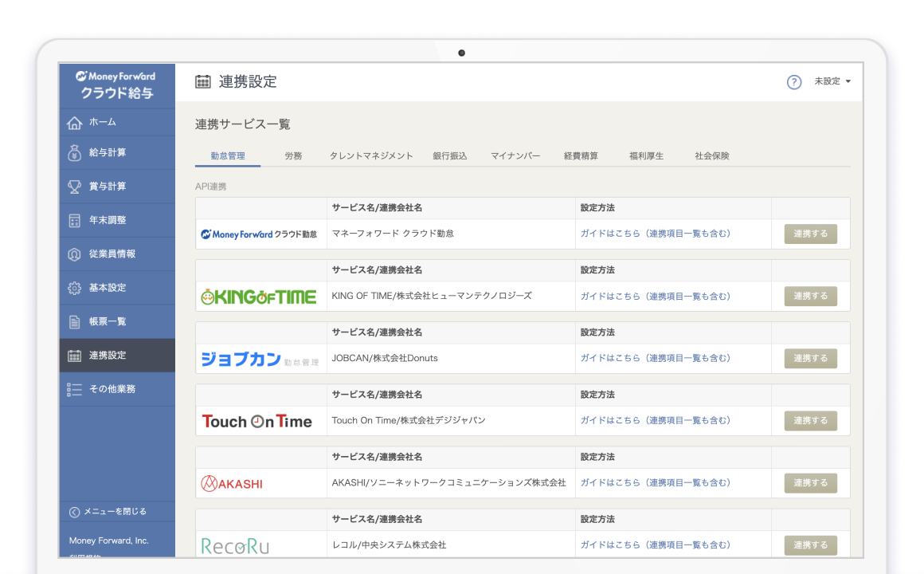Click the 帳票一覧 document icon

74,321
